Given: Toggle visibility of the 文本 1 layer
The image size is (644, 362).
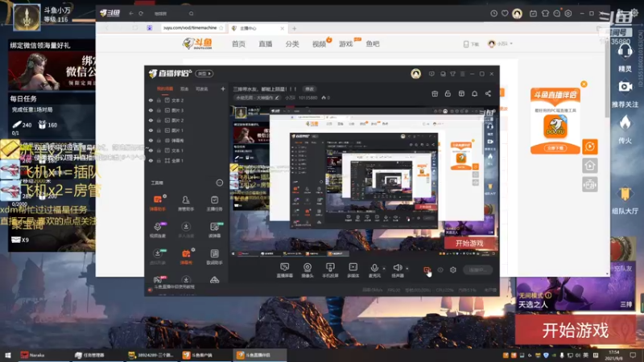Looking at the screenshot, I should tap(151, 150).
